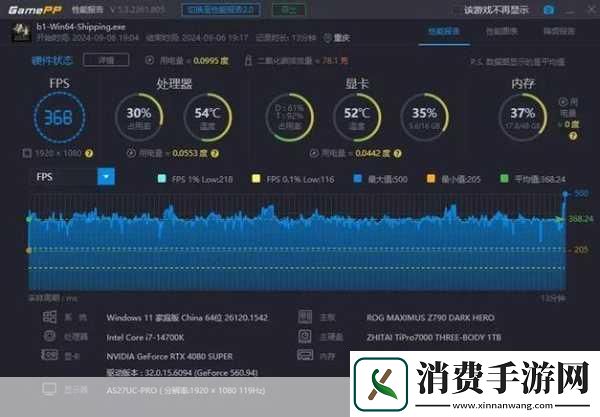600x417 pixels.
Task: Click the blue 最大值:500 legend color swatch
Action: click(x=358, y=178)
